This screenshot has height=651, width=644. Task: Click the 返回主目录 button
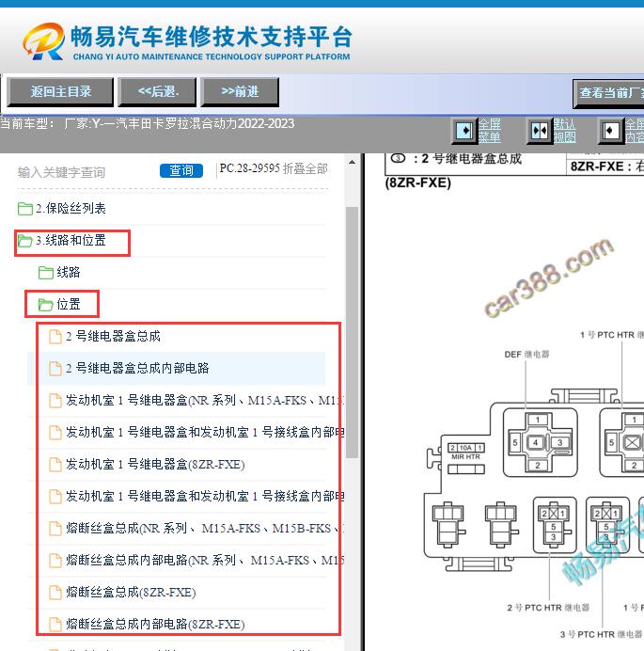60,92
